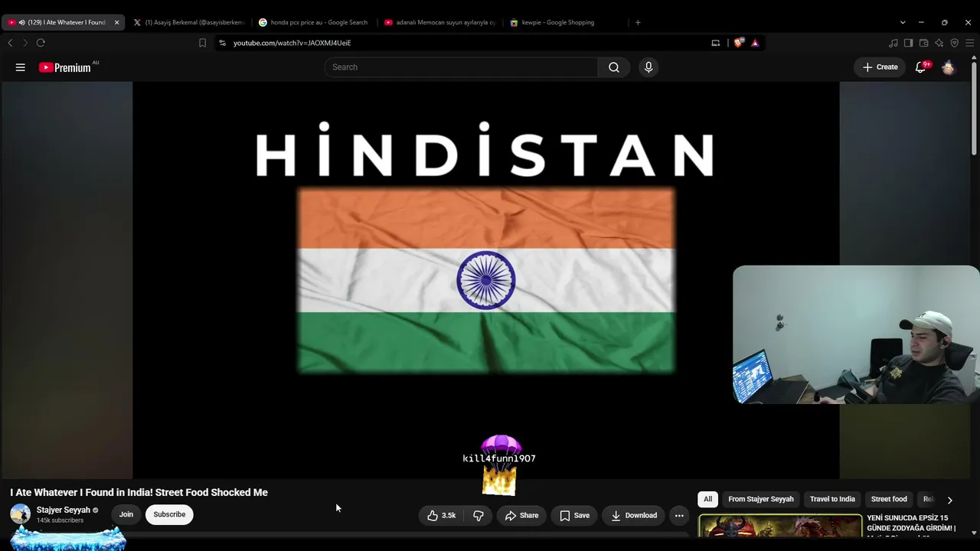
Task: Open YouTube notifications bell
Action: 921,67
